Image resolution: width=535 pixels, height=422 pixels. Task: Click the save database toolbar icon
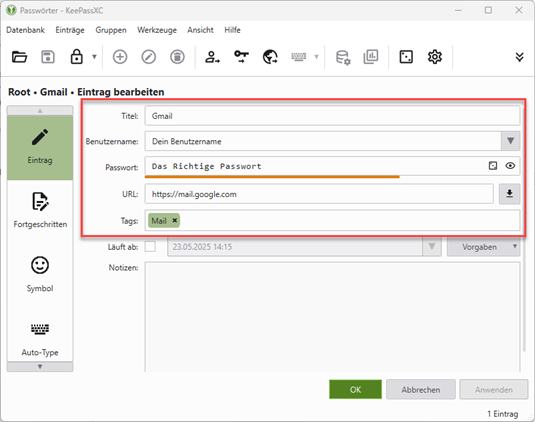pos(48,57)
